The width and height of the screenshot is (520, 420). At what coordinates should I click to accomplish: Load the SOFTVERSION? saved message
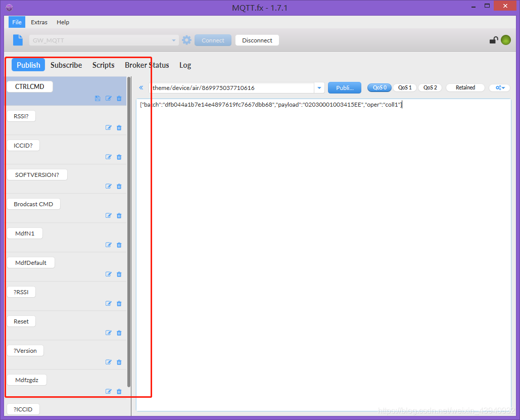tap(37, 175)
